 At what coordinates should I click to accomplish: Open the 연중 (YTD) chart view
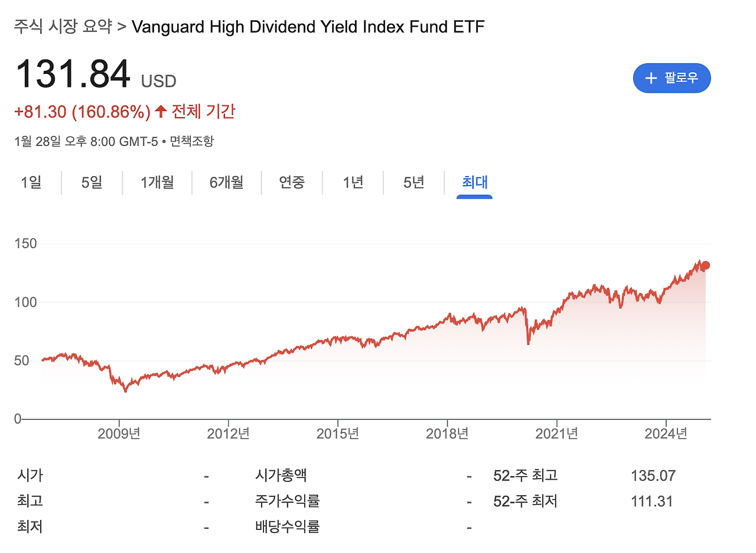[292, 183]
